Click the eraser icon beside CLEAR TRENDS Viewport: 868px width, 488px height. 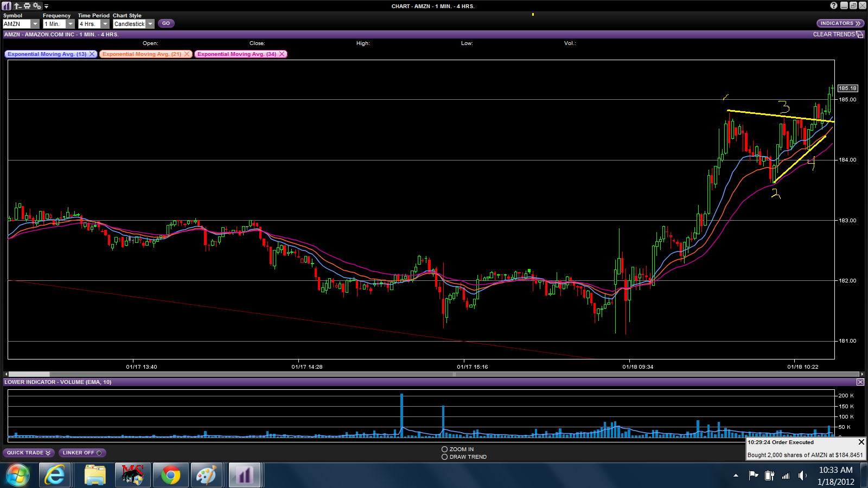(x=860, y=34)
